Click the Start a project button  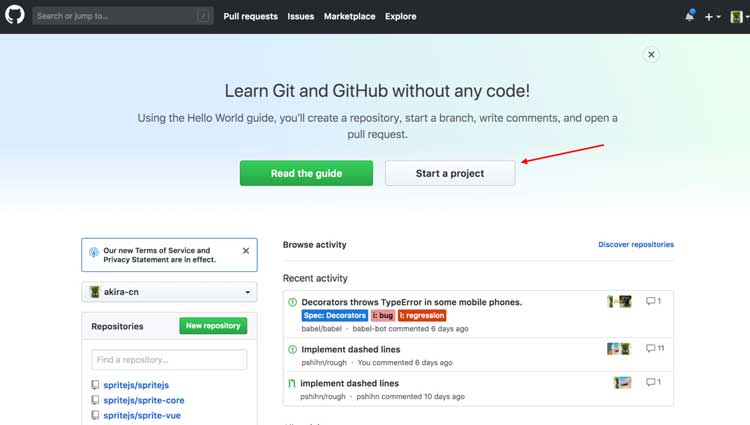(x=450, y=173)
